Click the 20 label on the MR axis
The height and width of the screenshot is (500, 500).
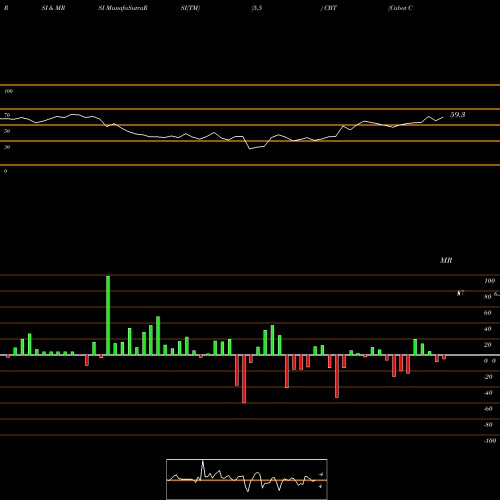488,345
